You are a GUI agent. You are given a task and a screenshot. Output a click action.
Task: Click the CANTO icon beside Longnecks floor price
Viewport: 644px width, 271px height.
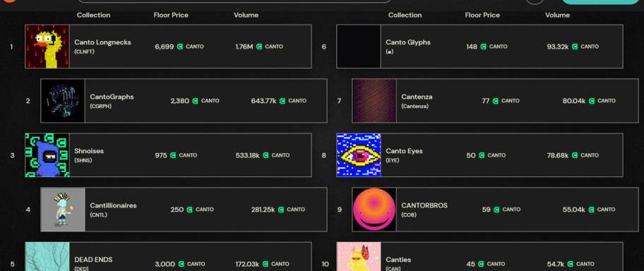pyautogui.click(x=180, y=47)
